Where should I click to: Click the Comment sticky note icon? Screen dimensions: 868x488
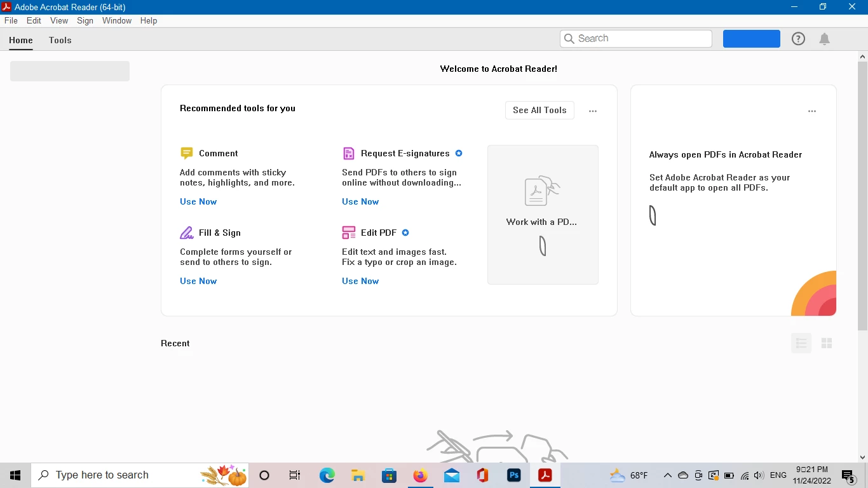point(187,153)
